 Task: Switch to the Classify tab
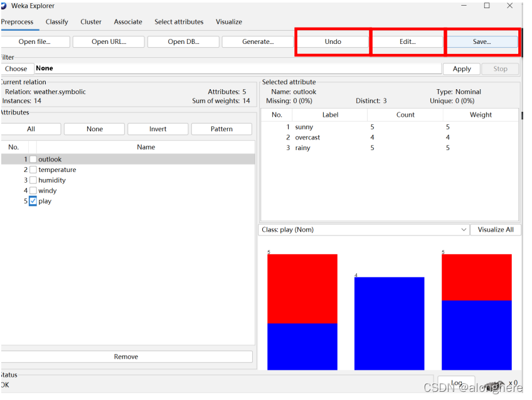click(56, 22)
